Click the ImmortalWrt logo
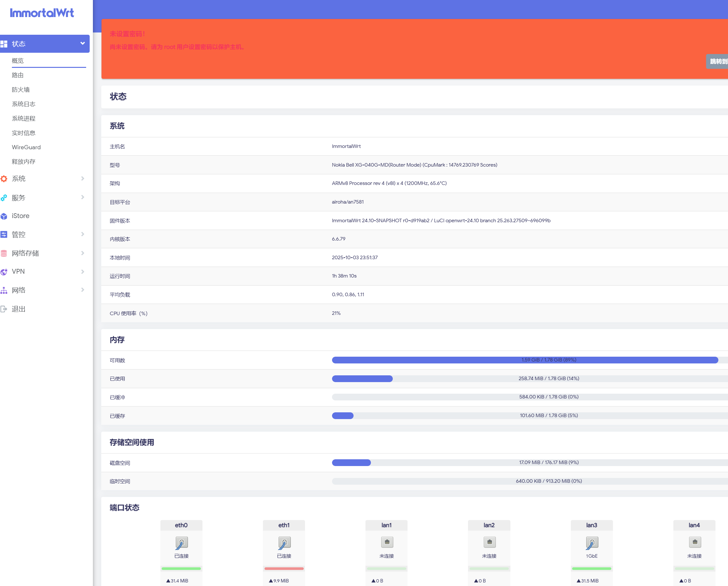 click(x=42, y=13)
